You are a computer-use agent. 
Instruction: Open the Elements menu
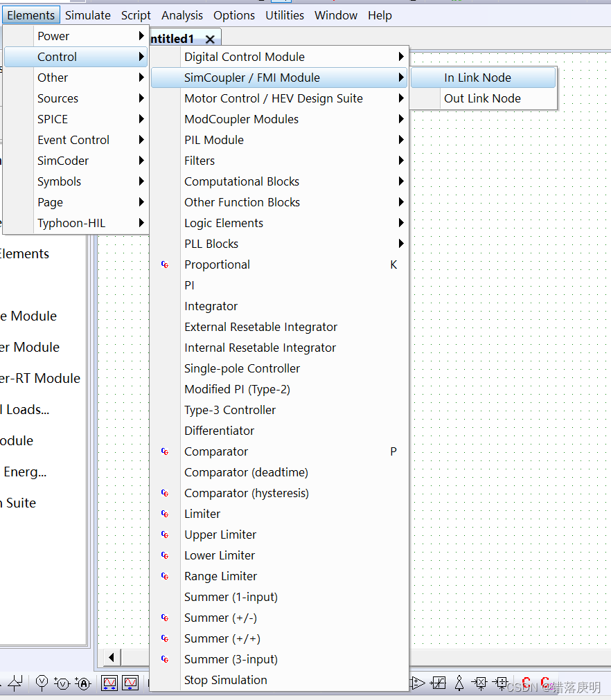pyautogui.click(x=30, y=15)
